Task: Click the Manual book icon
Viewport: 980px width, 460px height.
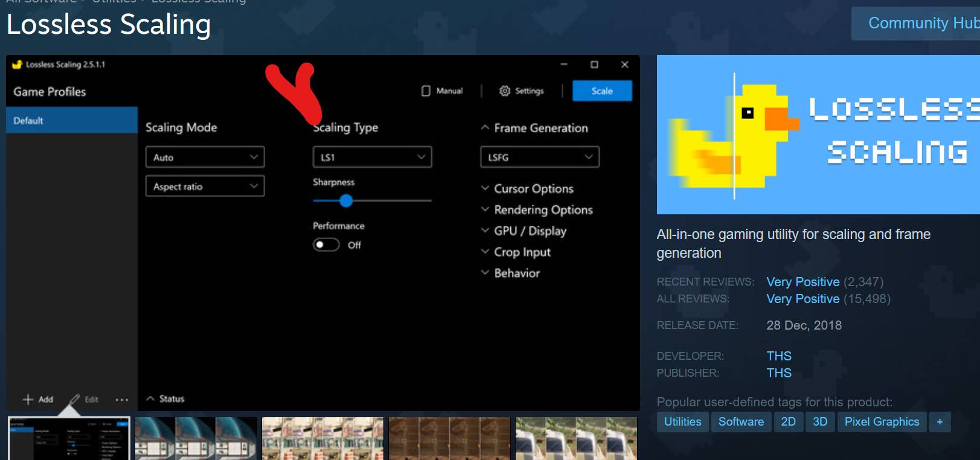Action: click(426, 91)
